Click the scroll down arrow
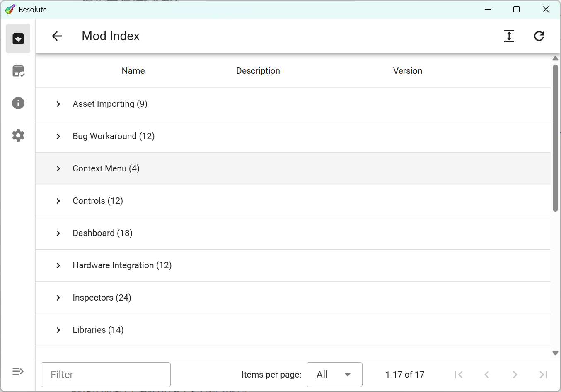 [x=555, y=353]
